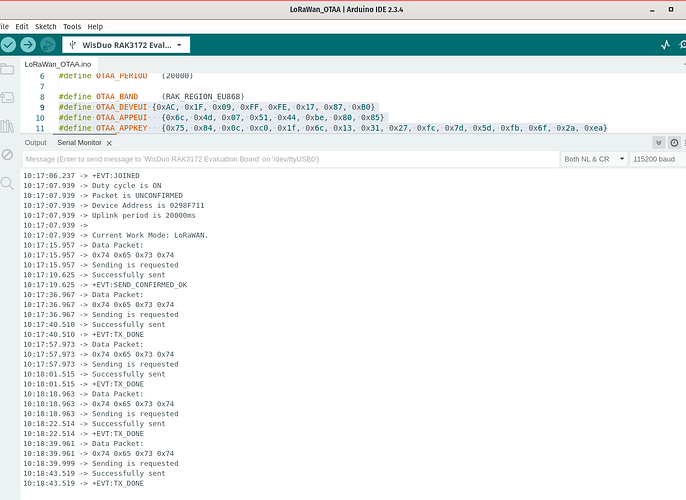Switch to the Output tab
Screen dimensions: 686x500
click(36, 143)
